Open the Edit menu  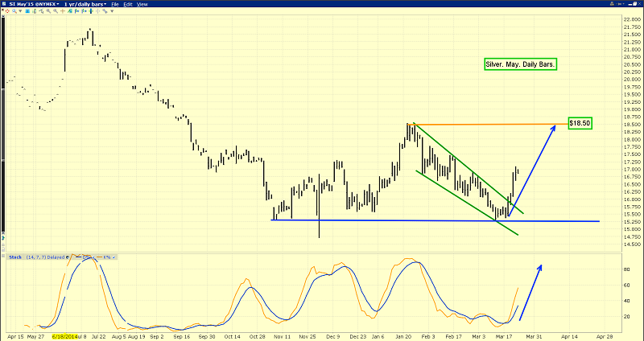[128, 4]
